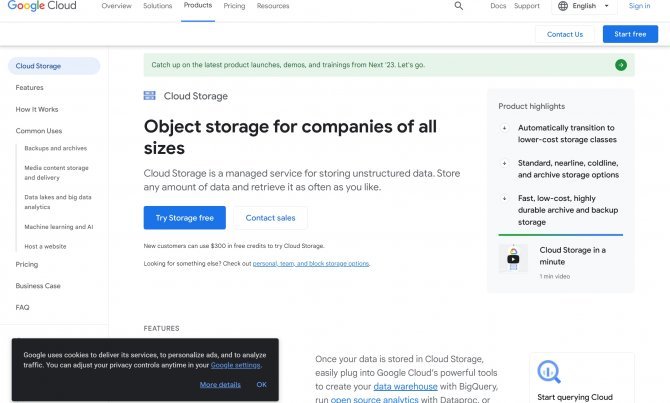The width and height of the screenshot is (670, 403).
Task: Jump to Pricing in the sidebar
Action: coord(27,265)
